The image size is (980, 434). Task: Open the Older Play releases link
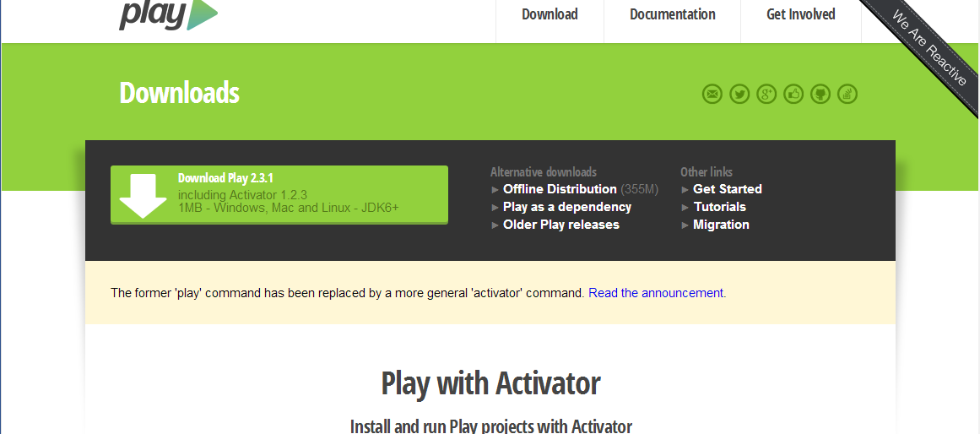(x=561, y=225)
